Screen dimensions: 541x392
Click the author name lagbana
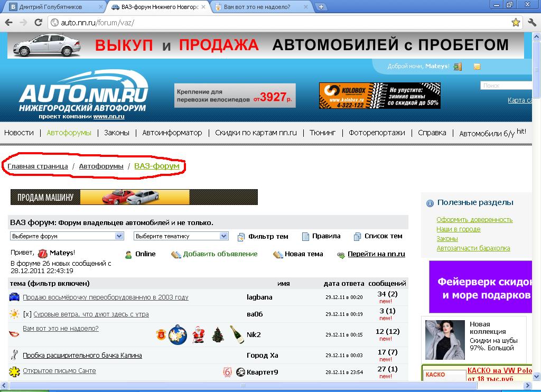259,297
